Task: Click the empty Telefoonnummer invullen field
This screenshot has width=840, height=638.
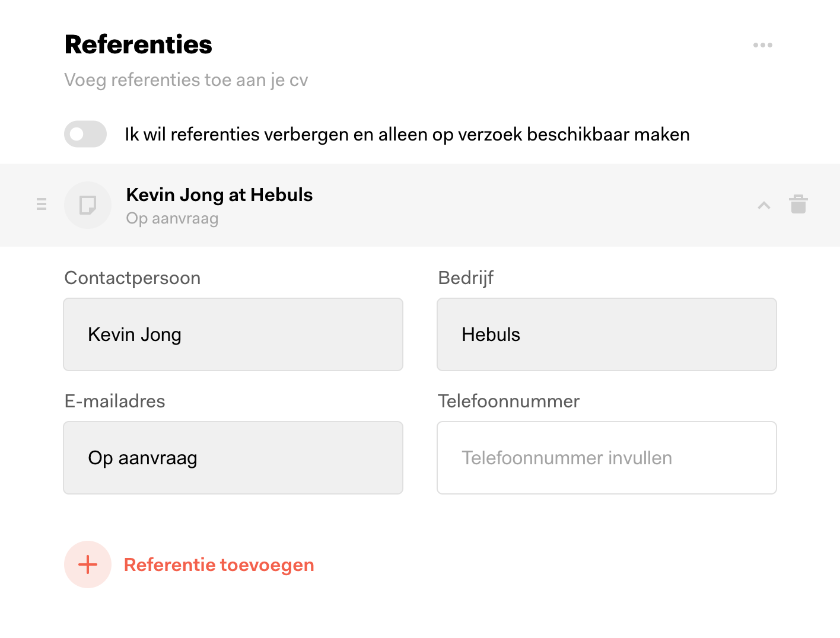Action: pos(607,458)
